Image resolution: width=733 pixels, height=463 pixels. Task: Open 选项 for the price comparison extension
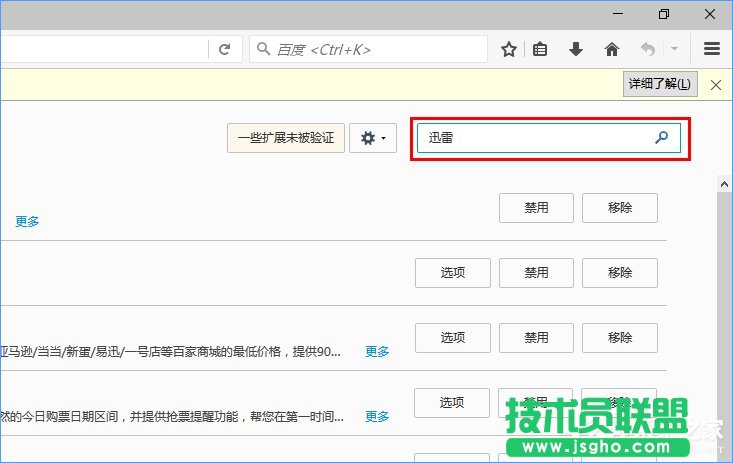click(453, 338)
